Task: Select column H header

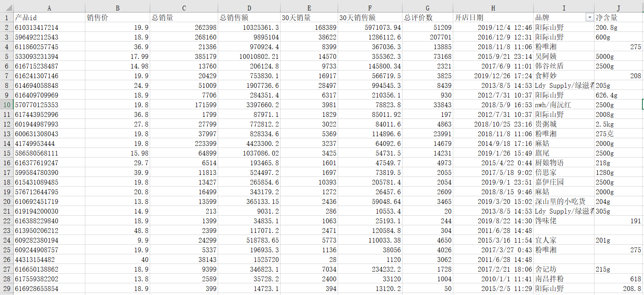Action: (493, 8)
